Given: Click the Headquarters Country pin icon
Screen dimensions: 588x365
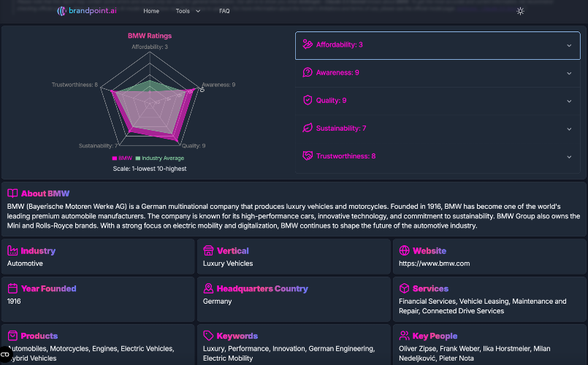Looking at the screenshot, I should tap(208, 288).
